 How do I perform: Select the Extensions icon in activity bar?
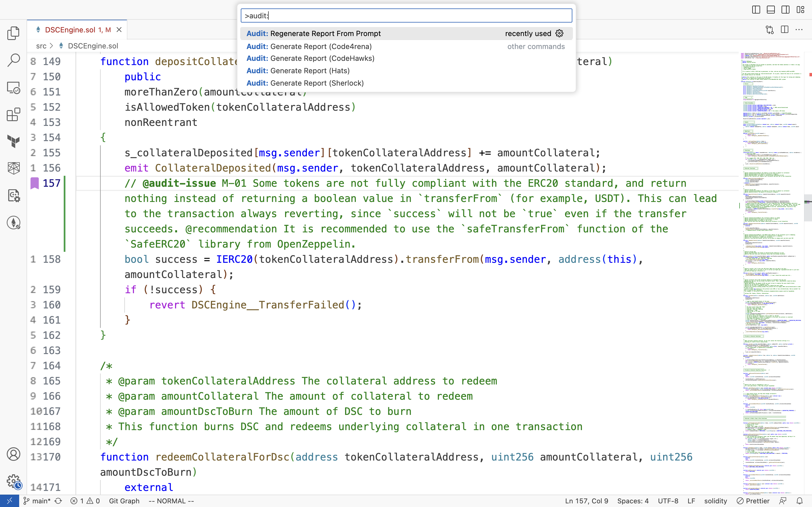[x=14, y=115]
